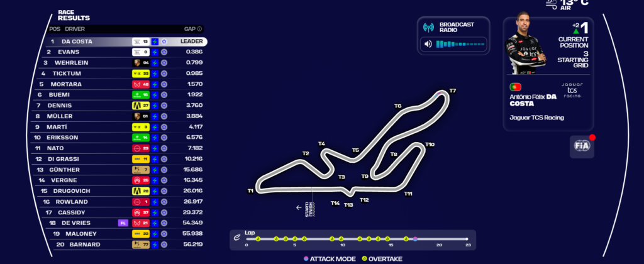644x264 pixels.
Task: Toggle the Overtake legend marker
Action: click(x=365, y=258)
